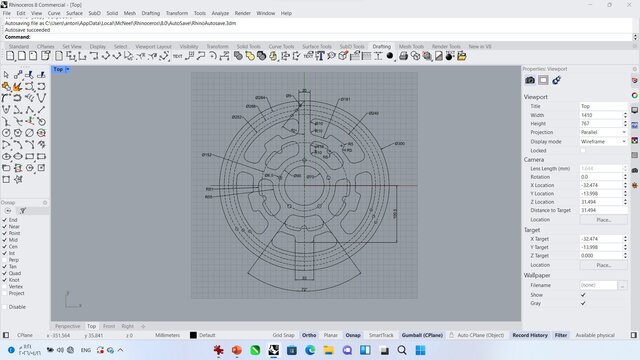Click the black Default layer color swatch
640x360 pixels.
(x=193, y=335)
